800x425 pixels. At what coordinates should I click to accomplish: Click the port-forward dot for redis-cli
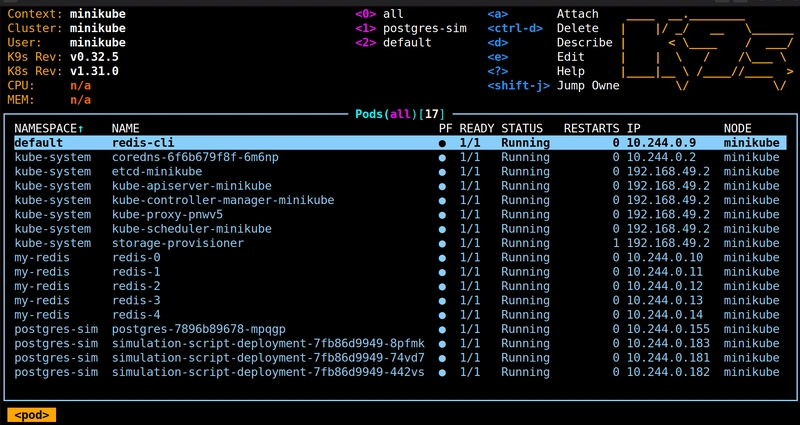tap(442, 143)
